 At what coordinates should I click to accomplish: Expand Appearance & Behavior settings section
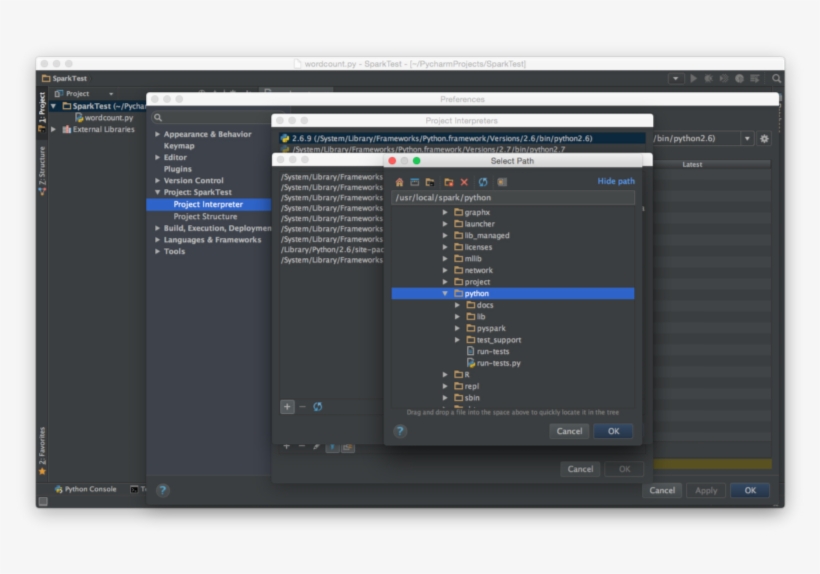click(x=157, y=134)
